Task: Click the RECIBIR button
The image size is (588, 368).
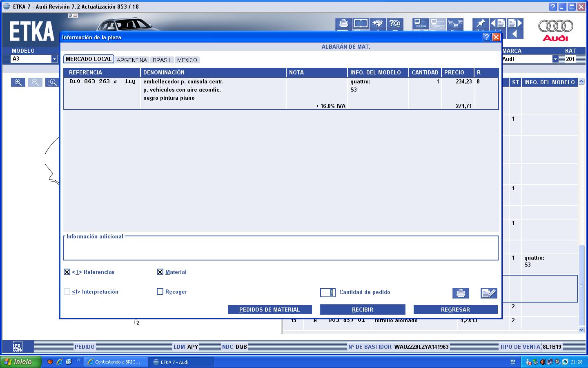Action: coord(362,310)
